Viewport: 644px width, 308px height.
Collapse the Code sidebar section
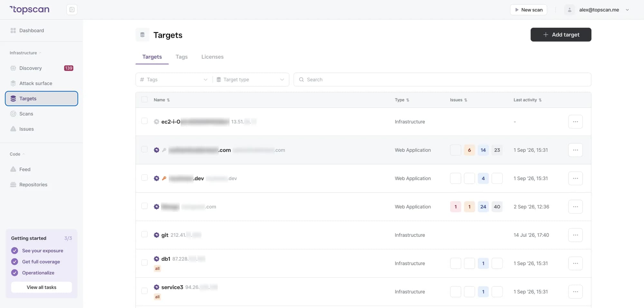point(17,154)
